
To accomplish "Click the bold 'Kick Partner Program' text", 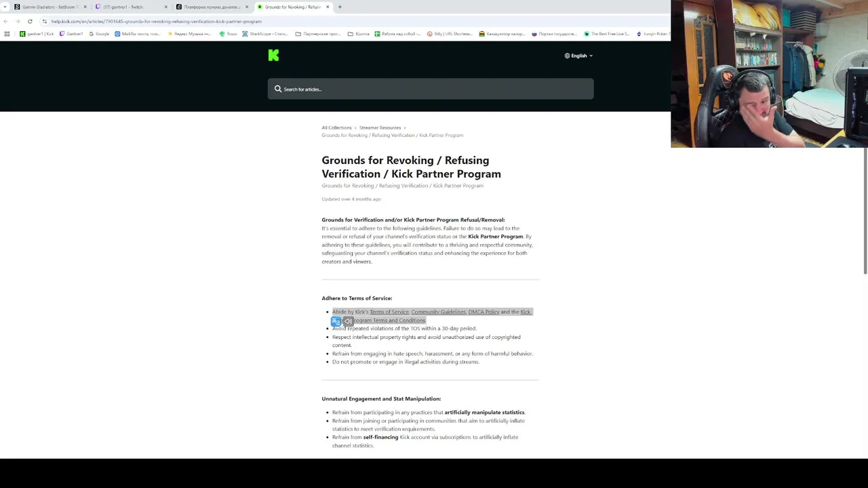I will point(495,237).
